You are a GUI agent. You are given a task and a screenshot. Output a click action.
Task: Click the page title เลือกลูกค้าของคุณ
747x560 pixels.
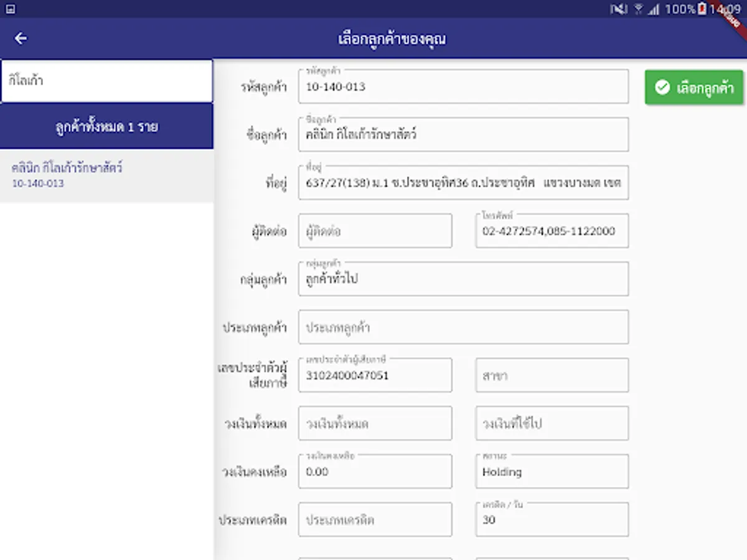pyautogui.click(x=392, y=39)
